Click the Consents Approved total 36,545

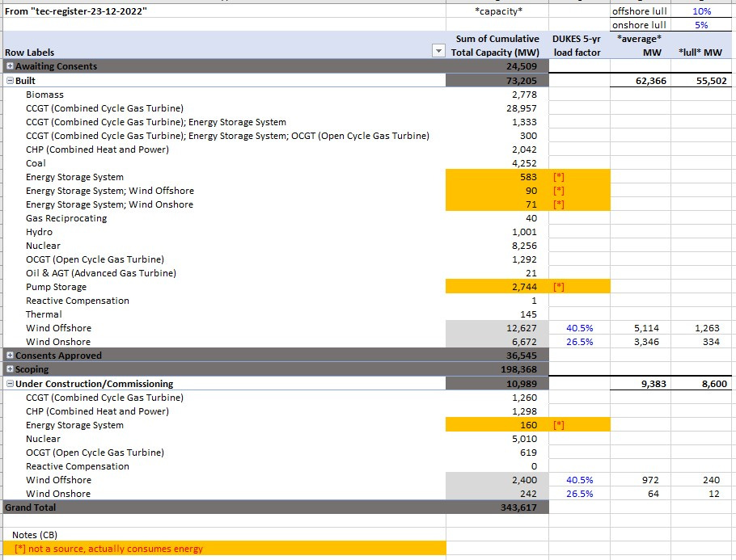point(497,356)
